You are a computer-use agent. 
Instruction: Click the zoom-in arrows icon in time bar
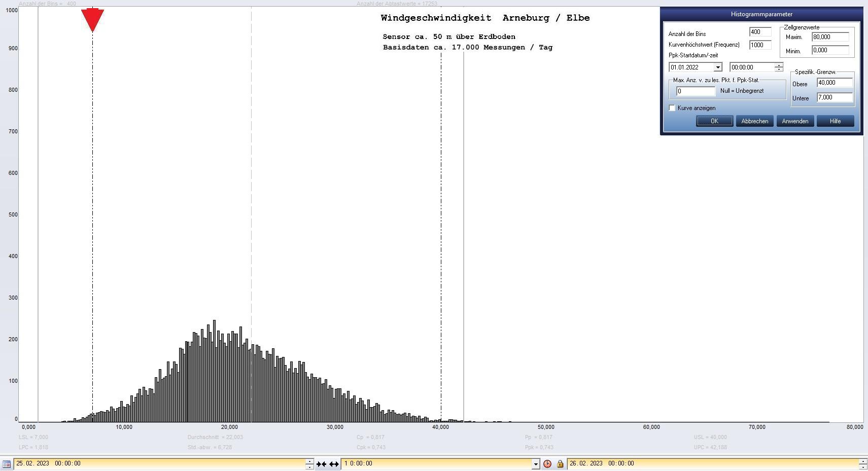tap(321, 464)
